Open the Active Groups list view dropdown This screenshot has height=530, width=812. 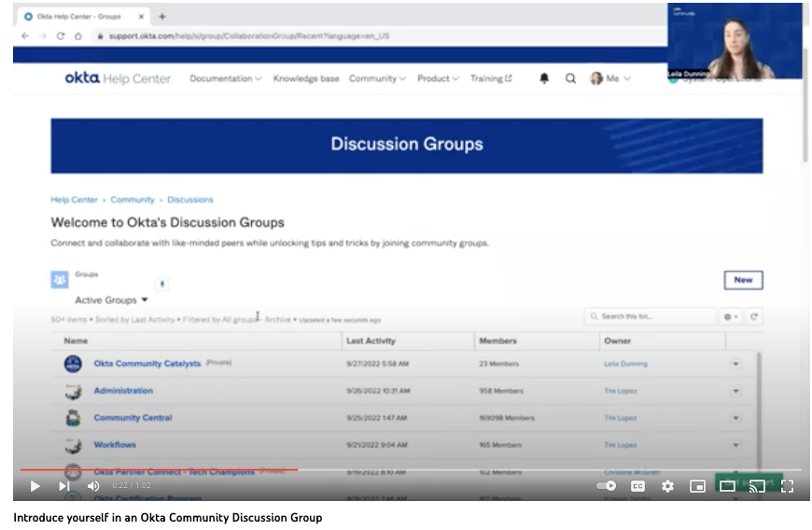coord(111,300)
